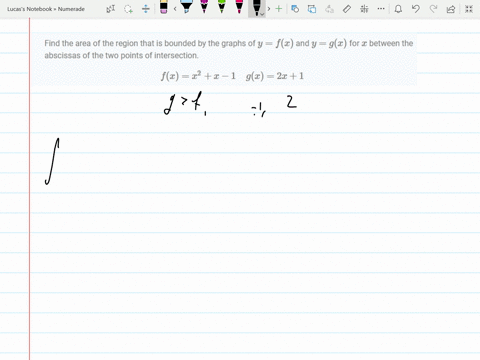Toggle full screen mode icon
This screenshot has width=480, height=360.
click(469, 9)
